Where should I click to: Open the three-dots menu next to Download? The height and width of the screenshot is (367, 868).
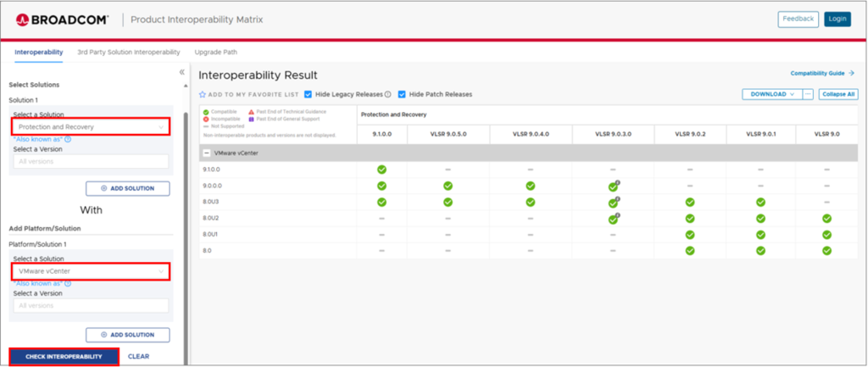(x=808, y=95)
